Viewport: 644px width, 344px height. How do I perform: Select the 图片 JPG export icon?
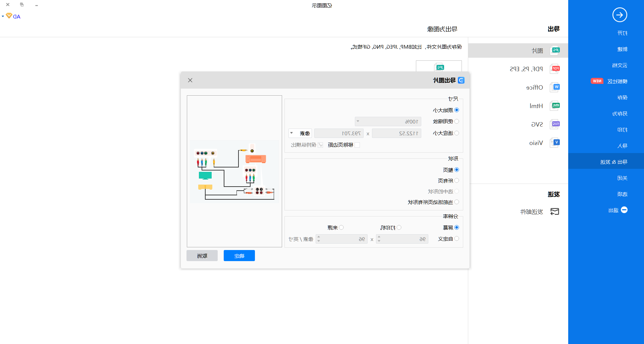(x=555, y=50)
